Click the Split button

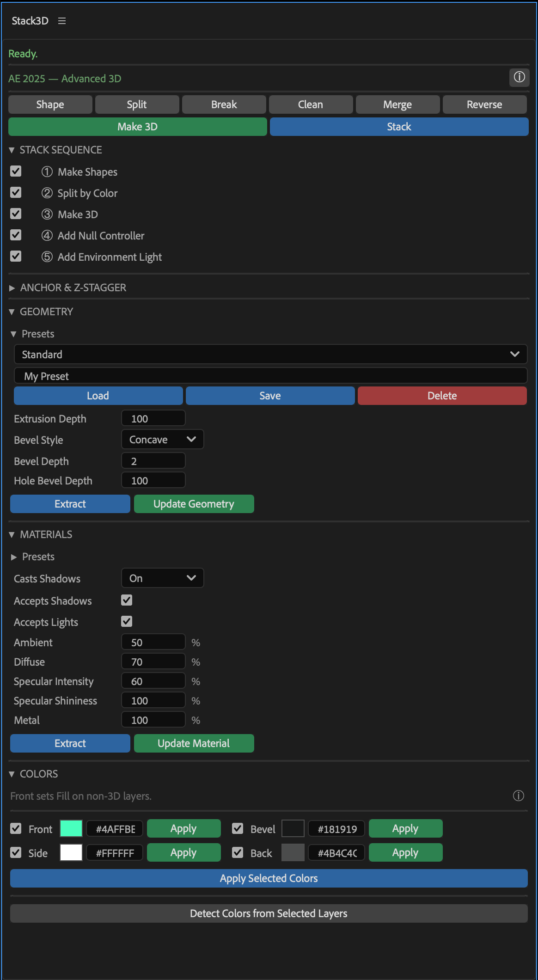tap(137, 104)
